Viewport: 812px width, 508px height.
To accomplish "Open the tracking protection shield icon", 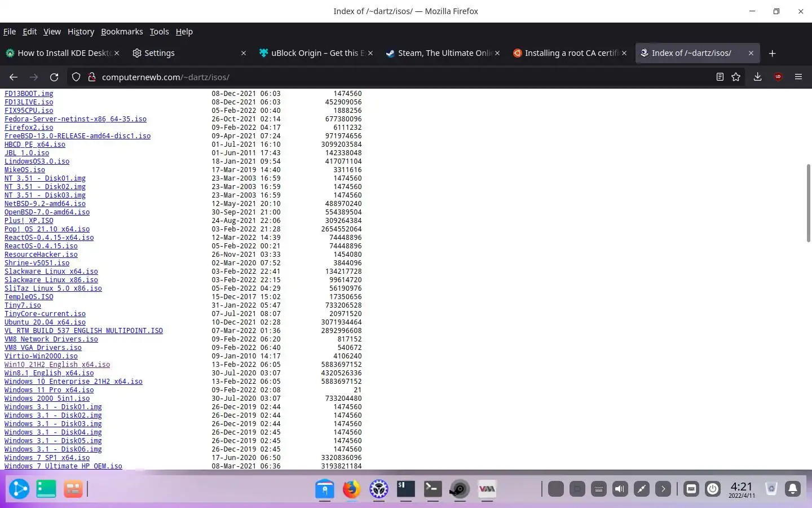I will 76,77.
